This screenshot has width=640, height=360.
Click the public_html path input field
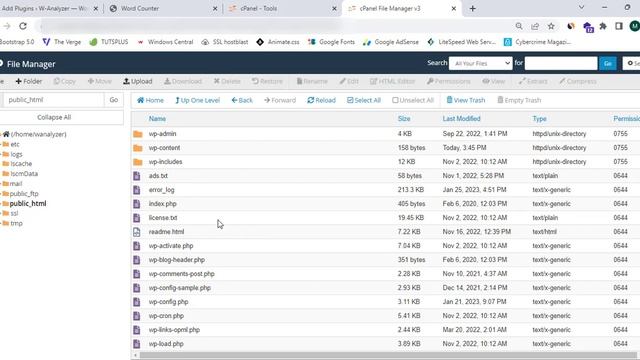pyautogui.click(x=53, y=100)
